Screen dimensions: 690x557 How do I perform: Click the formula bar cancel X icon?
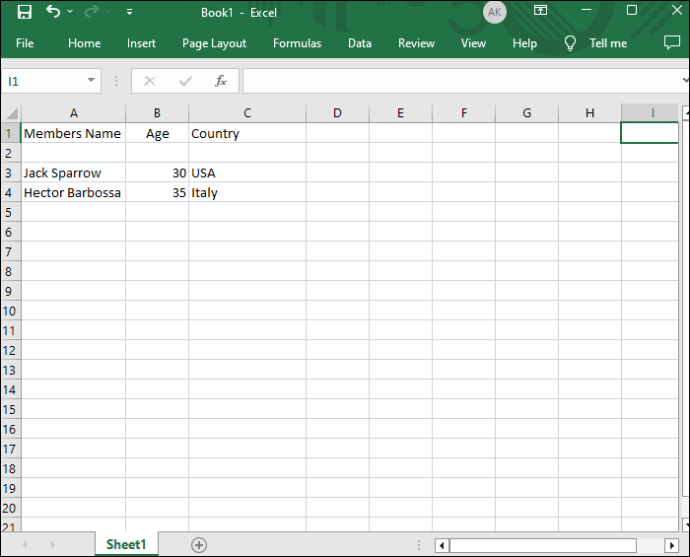pyautogui.click(x=150, y=81)
